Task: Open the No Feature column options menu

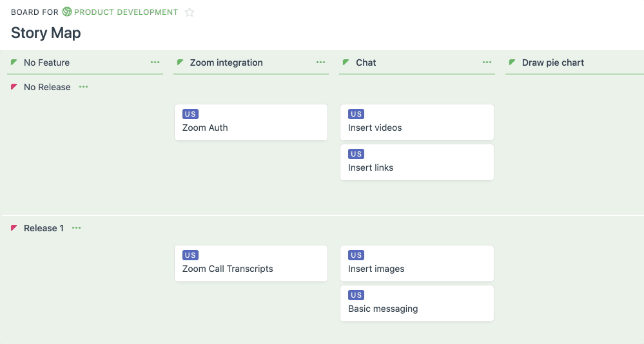Action: 155,62
